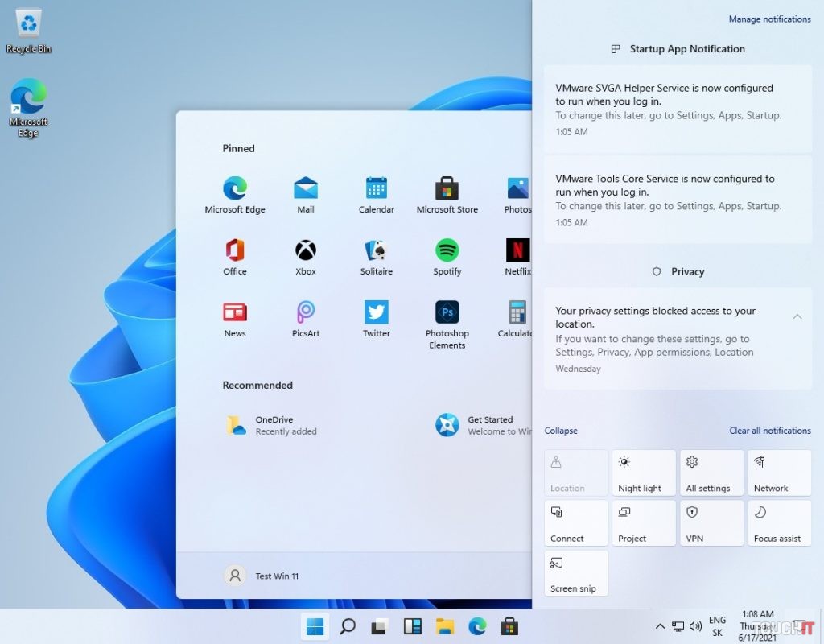Open the Search icon on the taskbar
This screenshot has height=644, width=824.
(x=348, y=625)
